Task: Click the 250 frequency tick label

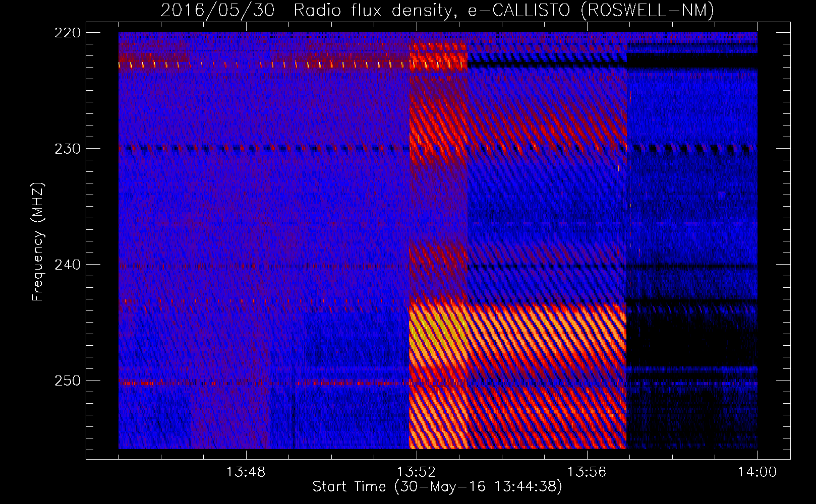Action: pyautogui.click(x=67, y=381)
